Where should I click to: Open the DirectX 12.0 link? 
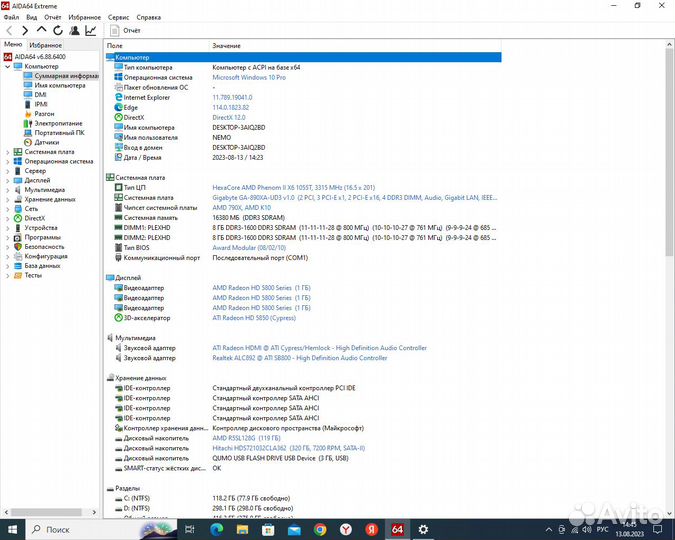tap(229, 118)
